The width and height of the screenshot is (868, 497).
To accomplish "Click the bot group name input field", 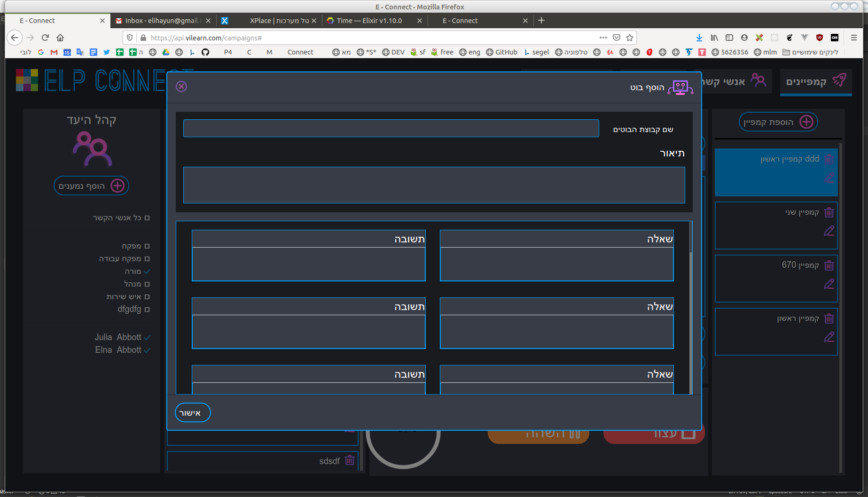I will coord(391,128).
